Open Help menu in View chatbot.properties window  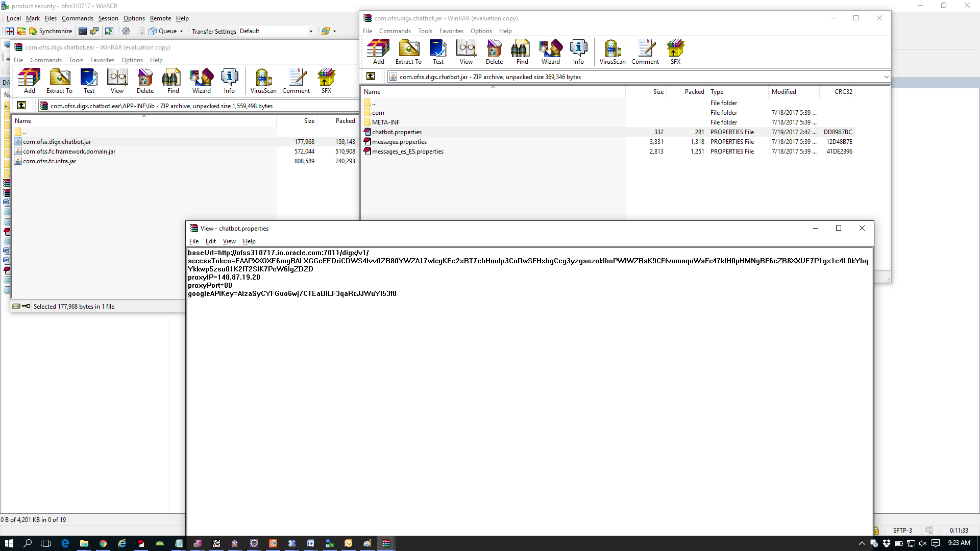[249, 241]
